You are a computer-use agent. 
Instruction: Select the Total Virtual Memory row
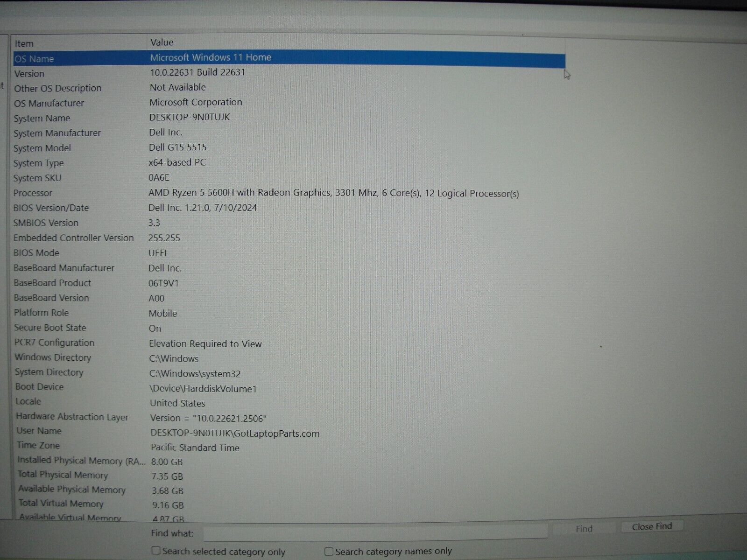coord(289,504)
